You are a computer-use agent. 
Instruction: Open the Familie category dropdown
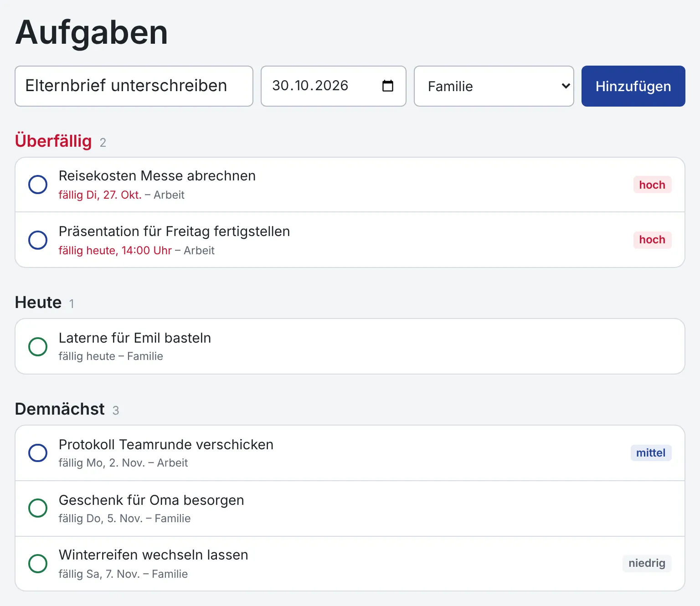click(x=494, y=86)
